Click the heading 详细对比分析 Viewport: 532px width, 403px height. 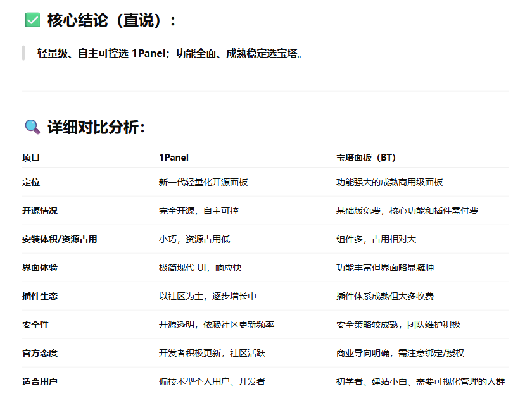click(x=96, y=127)
